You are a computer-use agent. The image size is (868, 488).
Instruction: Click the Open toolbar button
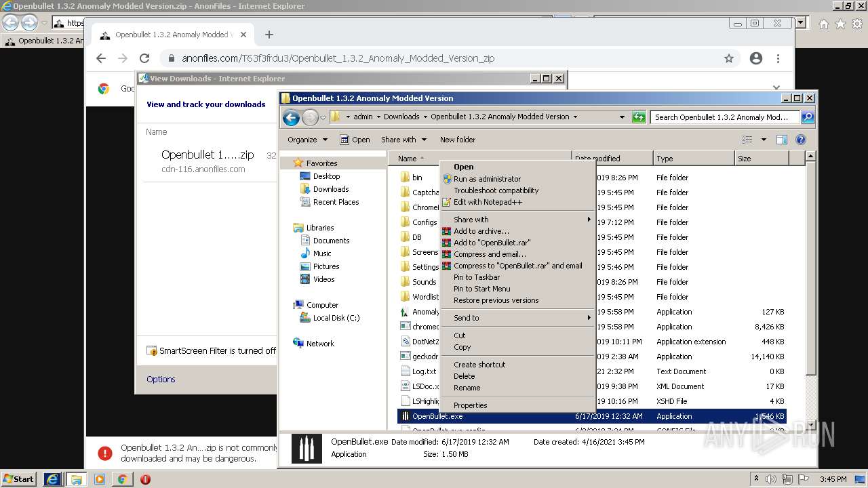(x=355, y=140)
